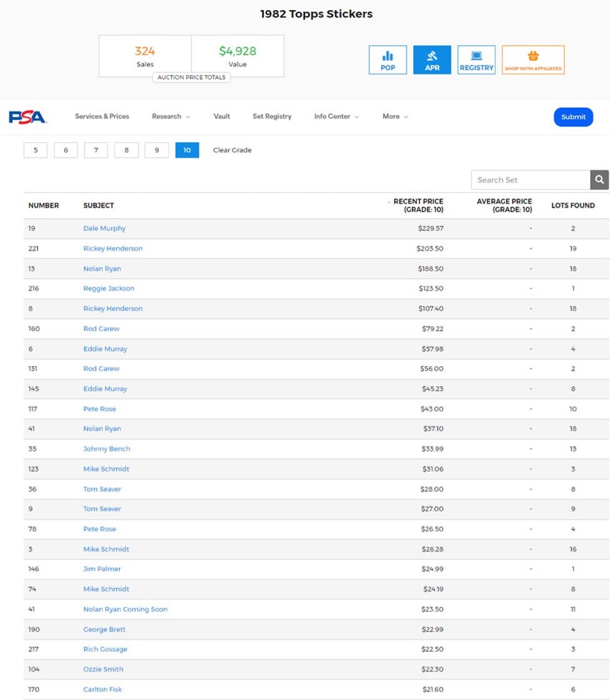The width and height of the screenshot is (610, 700).
Task: Open Set Registry menu item
Action: click(272, 116)
